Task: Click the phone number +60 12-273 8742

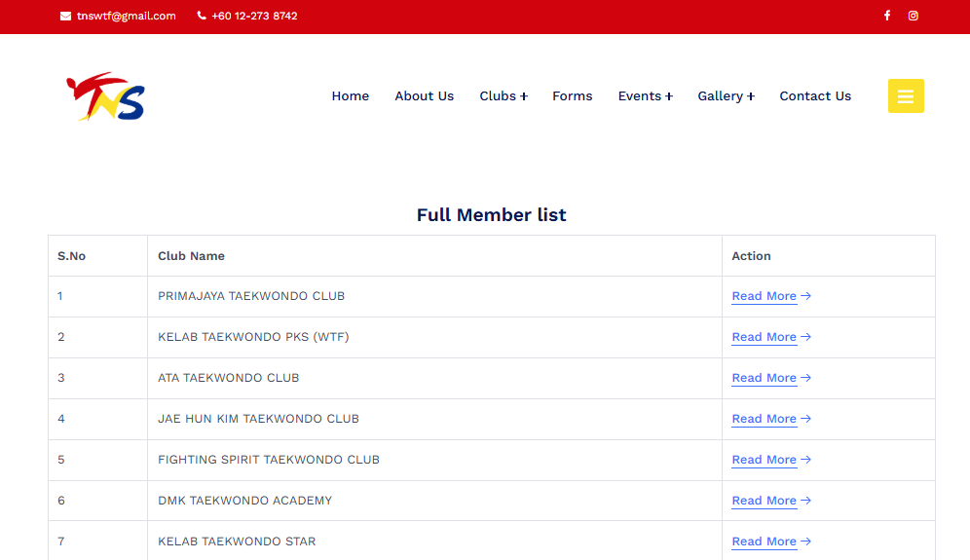Action: [x=254, y=17]
